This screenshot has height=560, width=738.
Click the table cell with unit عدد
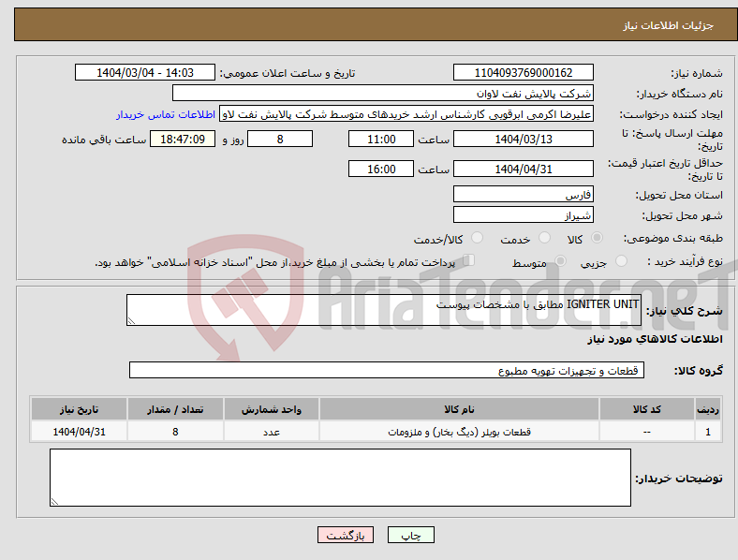272,432
